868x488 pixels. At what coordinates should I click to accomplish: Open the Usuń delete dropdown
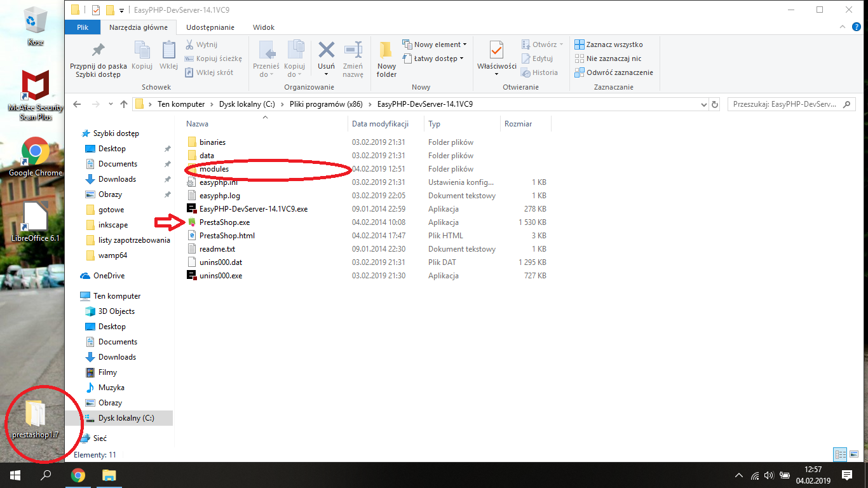pyautogui.click(x=327, y=59)
